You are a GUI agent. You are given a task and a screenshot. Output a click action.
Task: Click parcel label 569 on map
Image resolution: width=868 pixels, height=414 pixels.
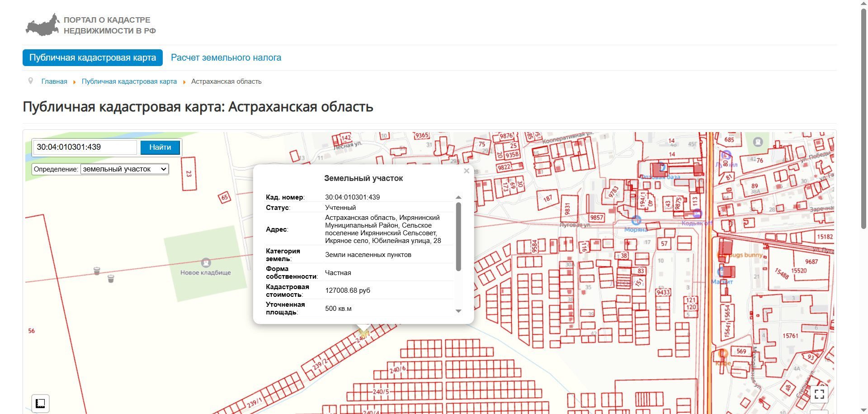[x=741, y=351]
